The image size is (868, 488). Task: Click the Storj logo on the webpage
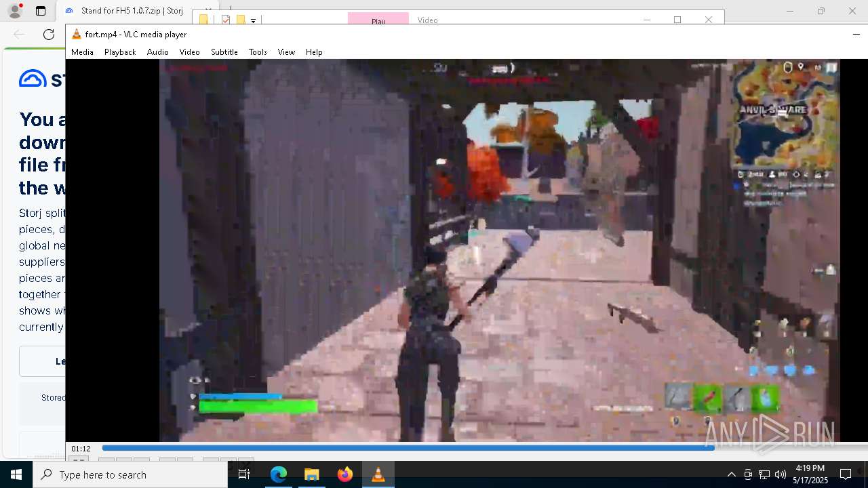[42, 79]
